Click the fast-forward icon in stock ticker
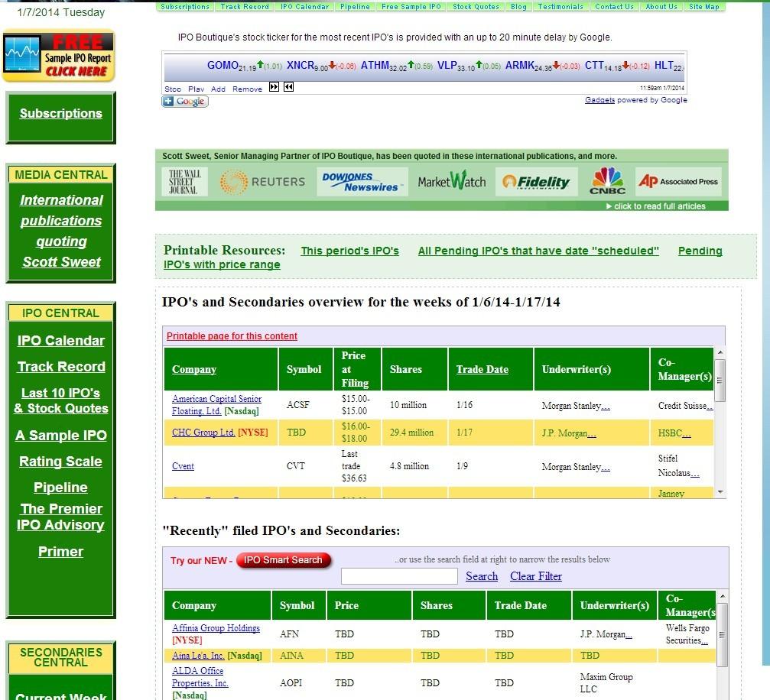This screenshot has width=770, height=700. 274,87
